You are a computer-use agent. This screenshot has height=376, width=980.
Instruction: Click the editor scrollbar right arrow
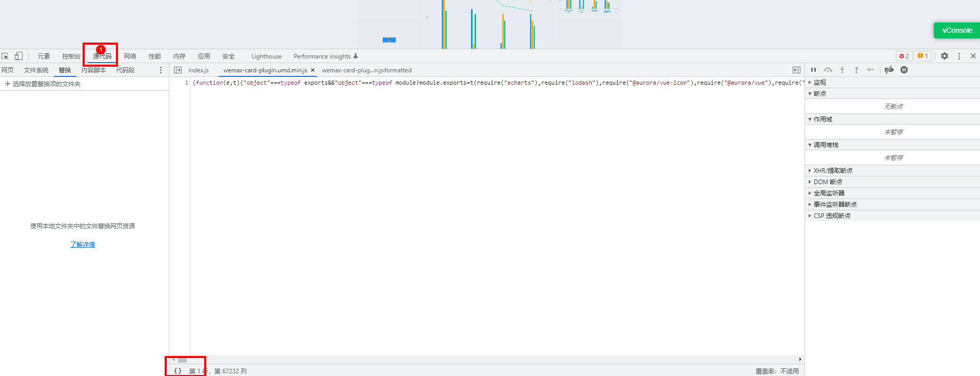point(800,360)
